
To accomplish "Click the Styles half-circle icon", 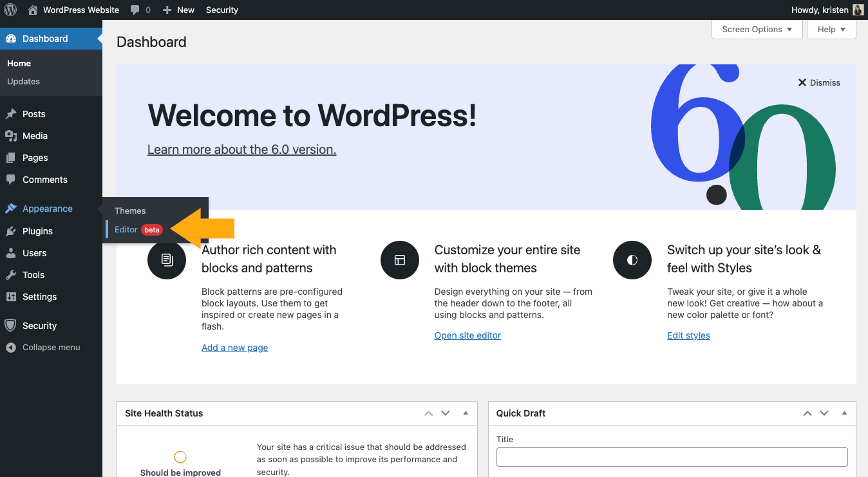I will click(x=632, y=259).
